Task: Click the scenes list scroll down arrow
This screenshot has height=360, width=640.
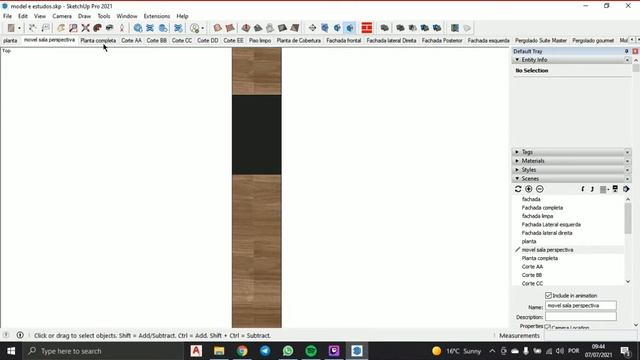Action: click(628, 282)
